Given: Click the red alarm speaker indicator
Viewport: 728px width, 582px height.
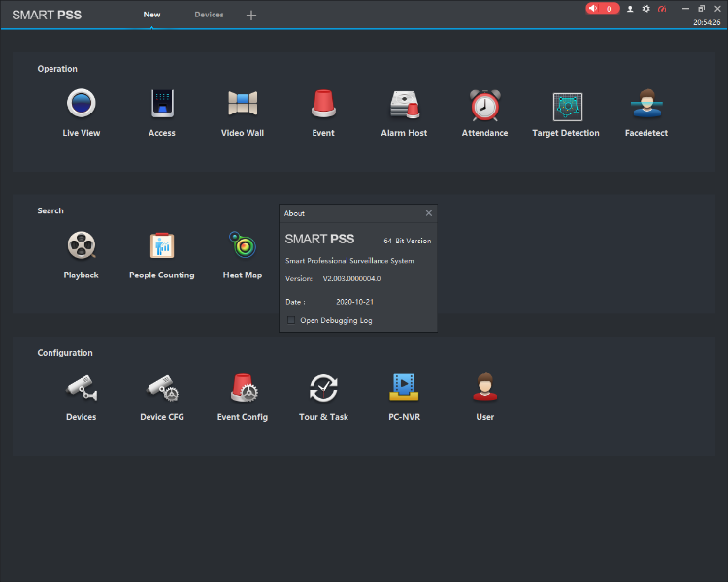Looking at the screenshot, I should 602,9.
